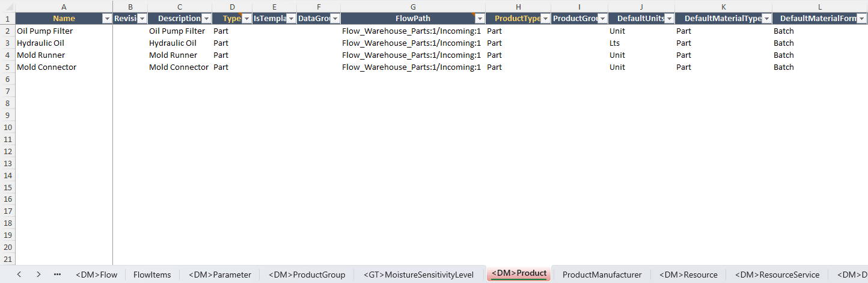The height and width of the screenshot is (283, 868).
Task: Switch to the <DM>Flow sheet tab
Action: (97, 275)
